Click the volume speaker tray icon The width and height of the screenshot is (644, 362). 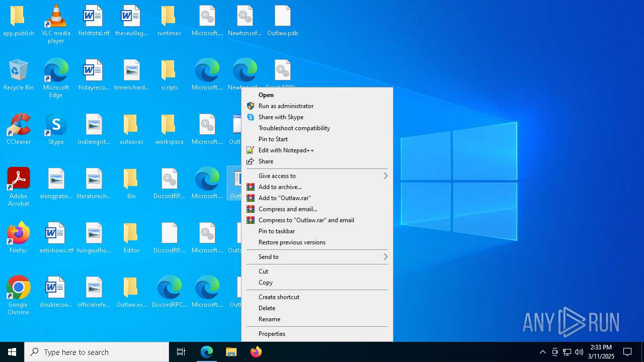click(579, 352)
